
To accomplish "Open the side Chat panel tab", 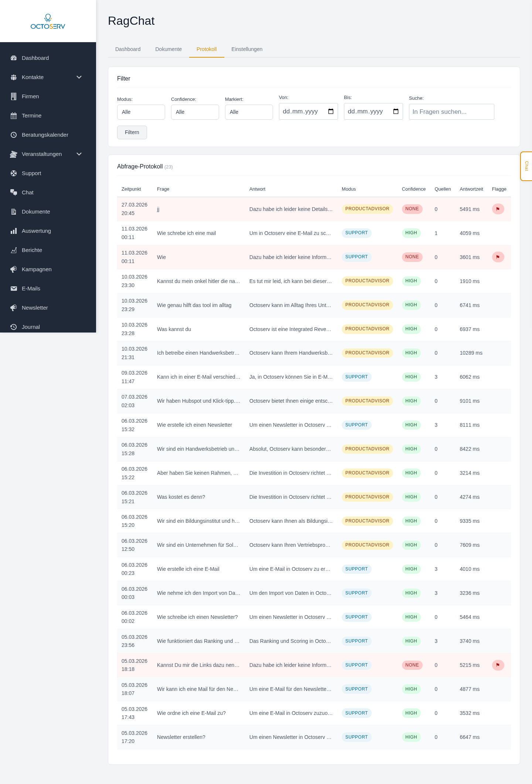I will click(526, 166).
